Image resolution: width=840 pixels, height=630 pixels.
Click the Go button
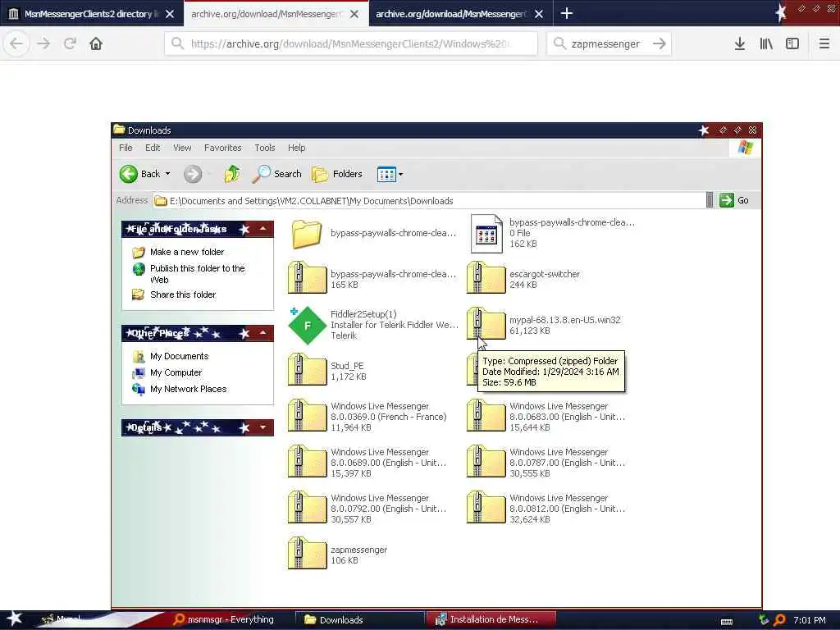tap(734, 200)
